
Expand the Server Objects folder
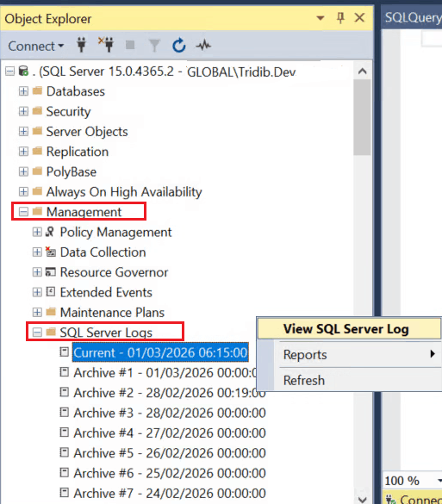pos(23,132)
